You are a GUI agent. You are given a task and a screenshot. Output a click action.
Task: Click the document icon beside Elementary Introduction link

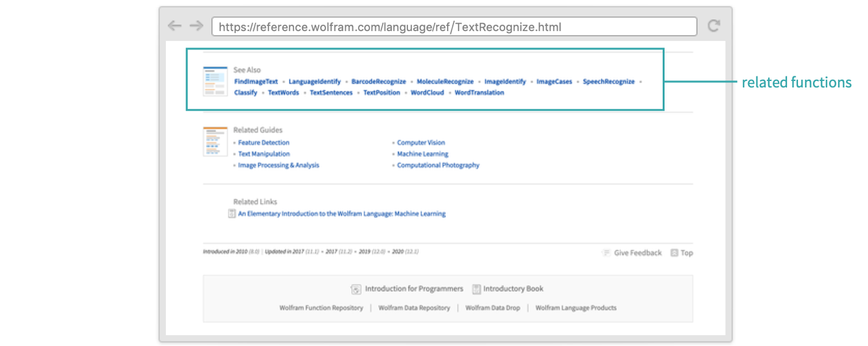point(232,214)
